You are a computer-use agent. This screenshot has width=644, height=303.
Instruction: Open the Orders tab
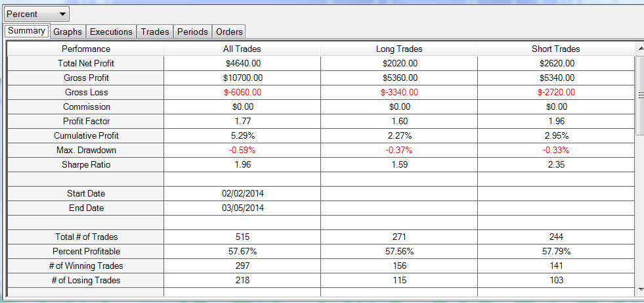(229, 32)
